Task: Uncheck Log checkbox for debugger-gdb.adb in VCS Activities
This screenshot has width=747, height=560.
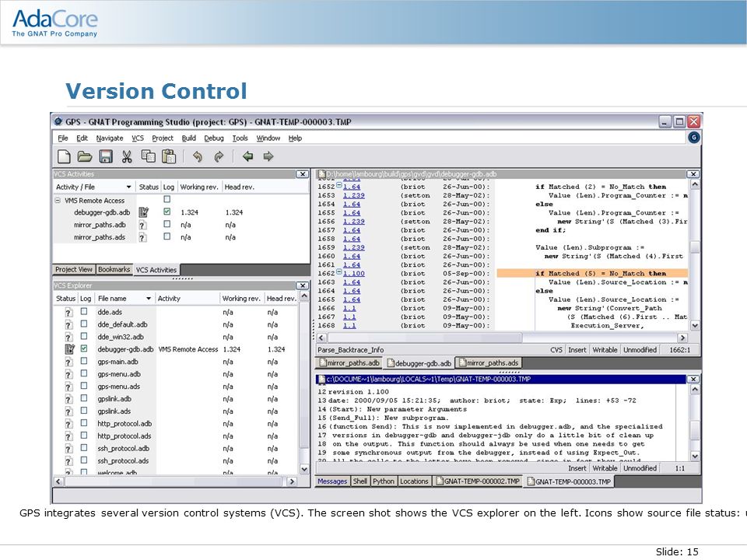Action: point(167,212)
